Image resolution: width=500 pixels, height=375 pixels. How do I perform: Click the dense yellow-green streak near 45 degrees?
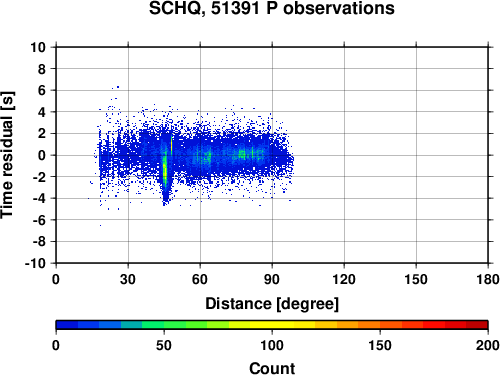[164, 170]
